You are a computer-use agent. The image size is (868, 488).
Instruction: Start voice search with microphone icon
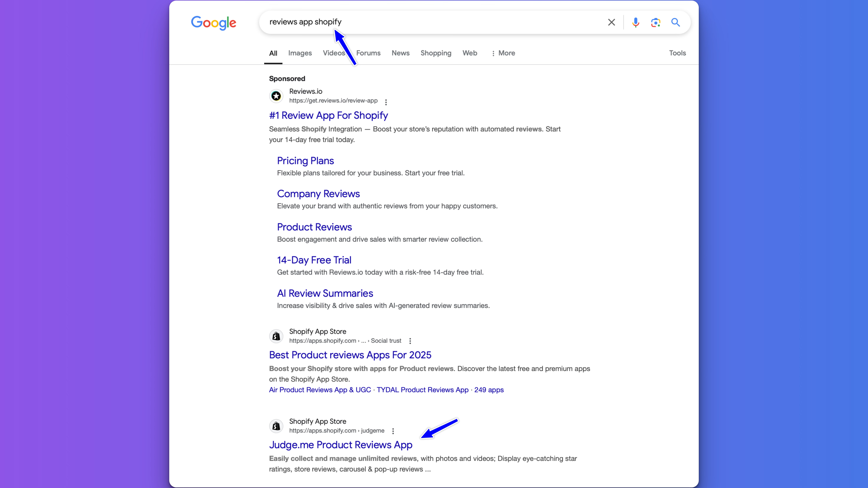[x=636, y=22]
